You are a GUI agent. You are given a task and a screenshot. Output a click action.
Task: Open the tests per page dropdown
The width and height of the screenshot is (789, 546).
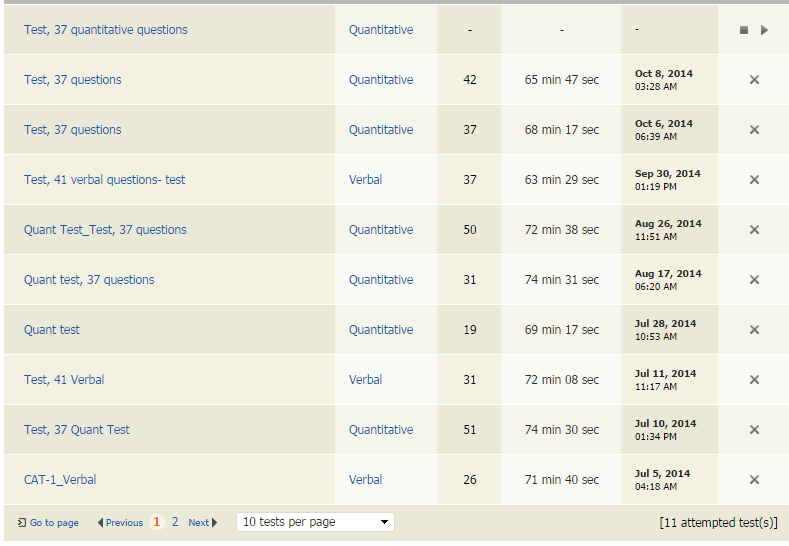315,522
